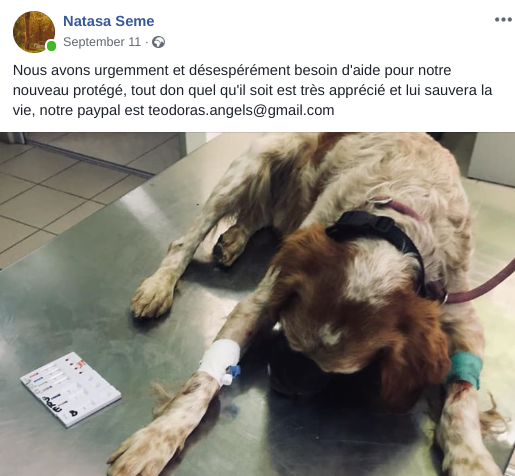Click the blood test kit on table
Viewport: 515px width, 476px height.
click(71, 389)
